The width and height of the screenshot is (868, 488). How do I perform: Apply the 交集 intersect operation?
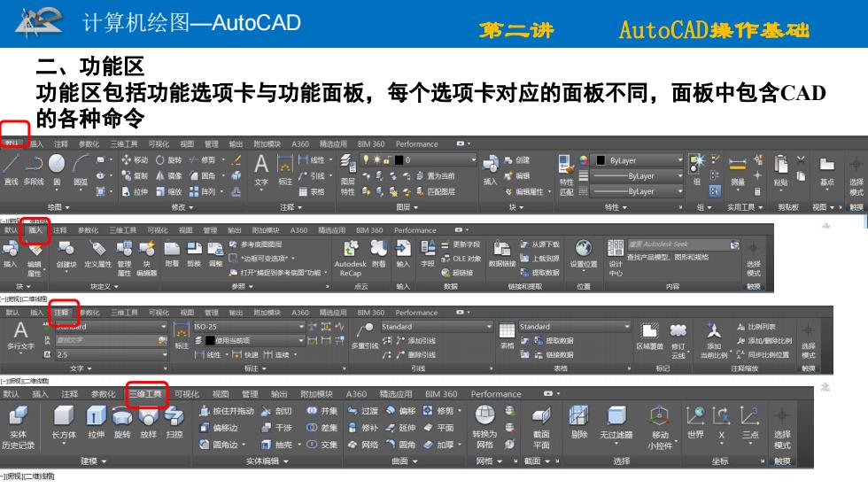(322, 445)
